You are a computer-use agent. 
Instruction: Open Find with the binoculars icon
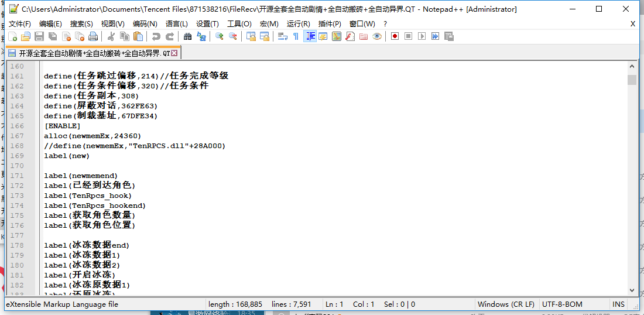point(187,36)
